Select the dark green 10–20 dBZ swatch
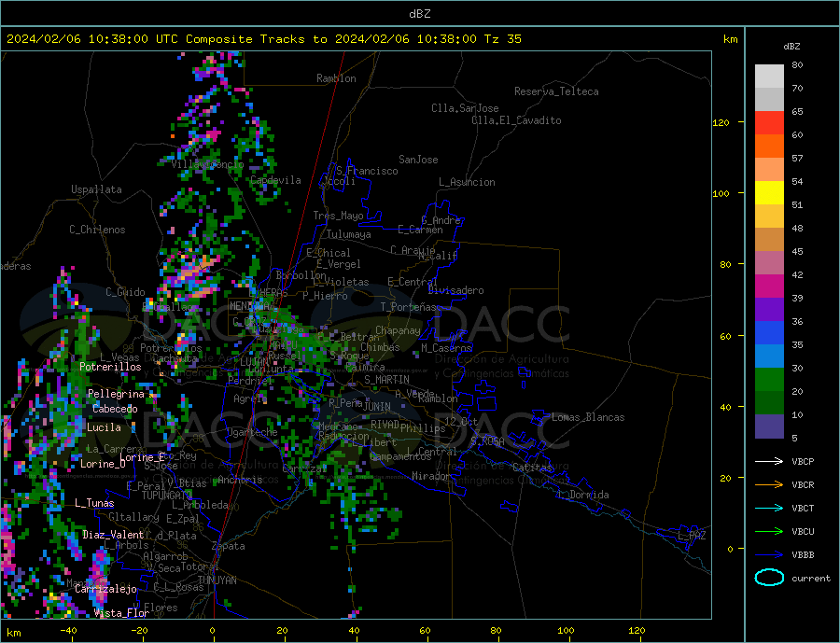The image size is (840, 643). click(x=769, y=402)
